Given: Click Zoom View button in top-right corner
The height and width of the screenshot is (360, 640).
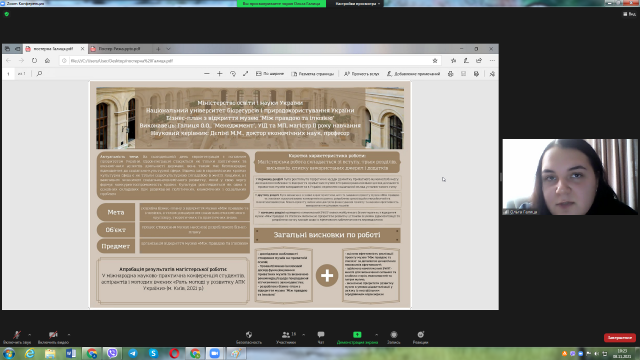Looking at the screenshot, I should (629, 14).
